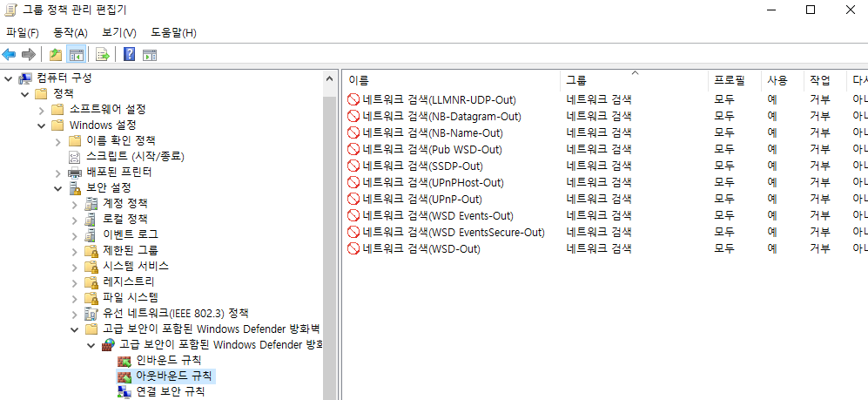
Task: Select rule 네트워크 검색(WSD EventsSecure-Out) name text
Action: (454, 232)
